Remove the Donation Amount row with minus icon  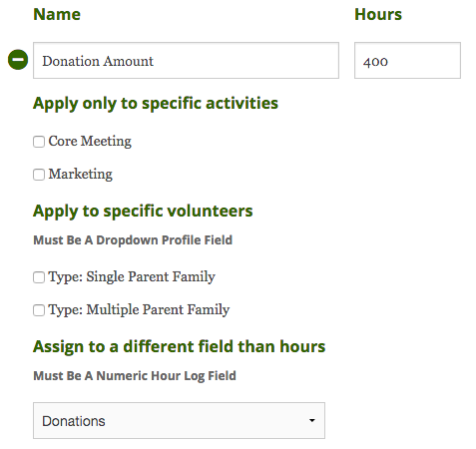(x=18, y=60)
